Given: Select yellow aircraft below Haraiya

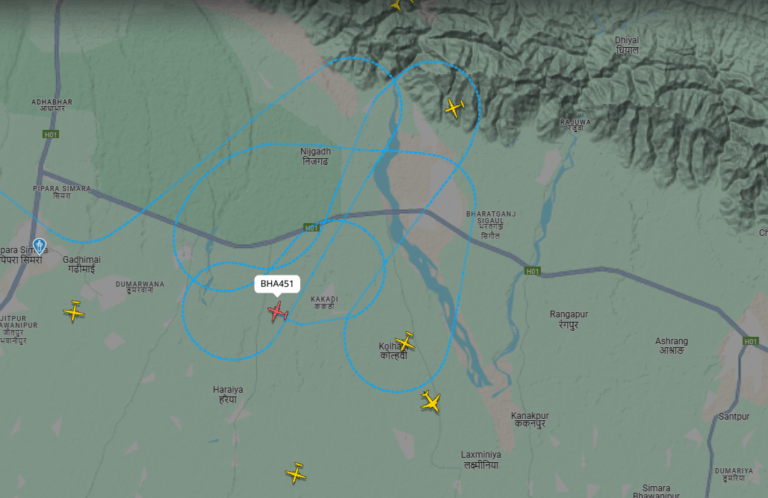Looking at the screenshot, I should 295,473.
